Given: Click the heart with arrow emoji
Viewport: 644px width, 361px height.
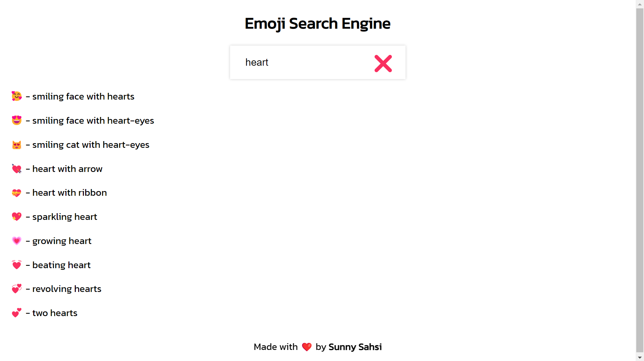Looking at the screenshot, I should pos(16,169).
